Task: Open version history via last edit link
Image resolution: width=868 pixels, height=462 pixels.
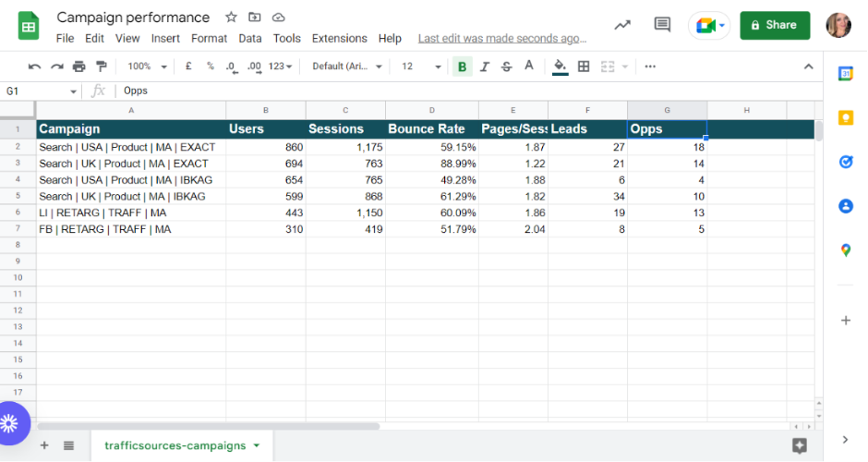Action: click(x=502, y=38)
